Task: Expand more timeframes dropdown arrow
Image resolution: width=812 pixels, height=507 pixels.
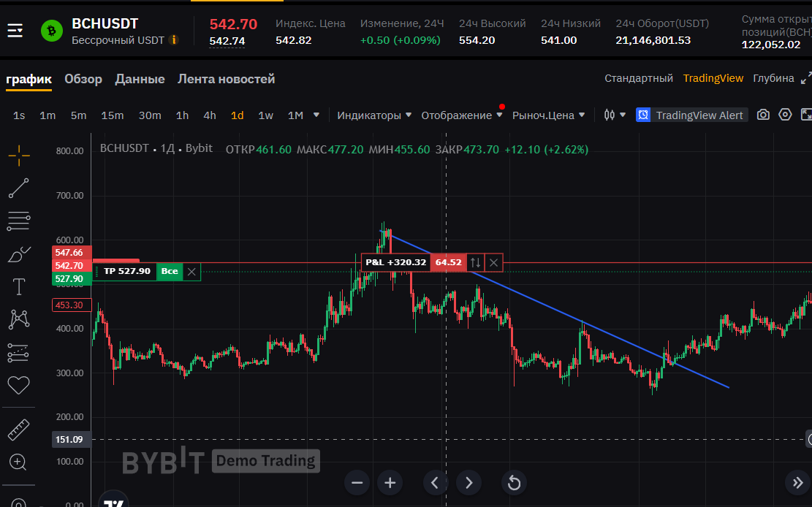Action: click(x=316, y=115)
